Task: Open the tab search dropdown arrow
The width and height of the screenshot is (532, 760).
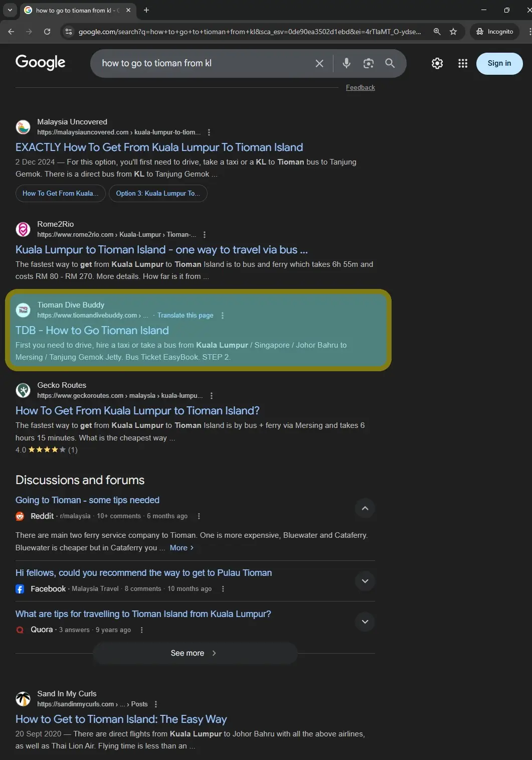Action: click(x=10, y=10)
